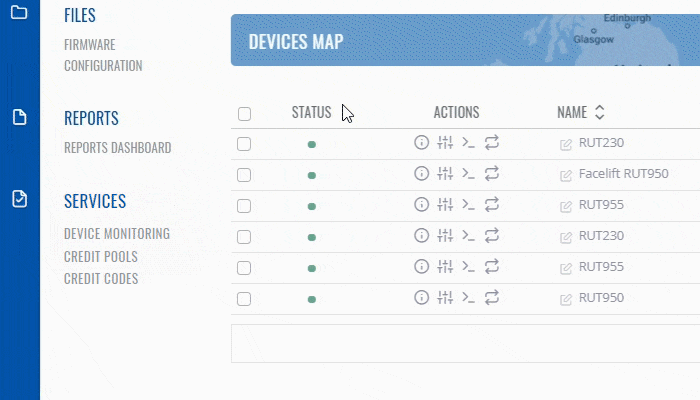
Task: Click the Status column header
Action: 311,113
